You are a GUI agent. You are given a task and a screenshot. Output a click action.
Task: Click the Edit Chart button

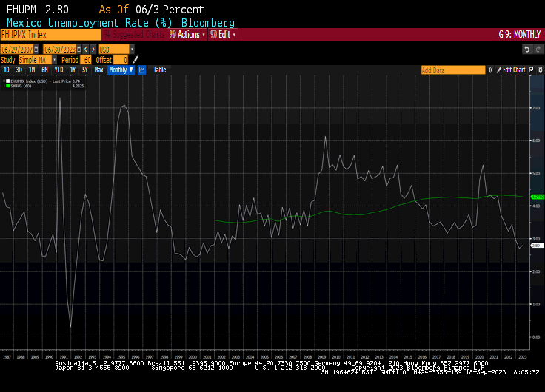coord(513,70)
